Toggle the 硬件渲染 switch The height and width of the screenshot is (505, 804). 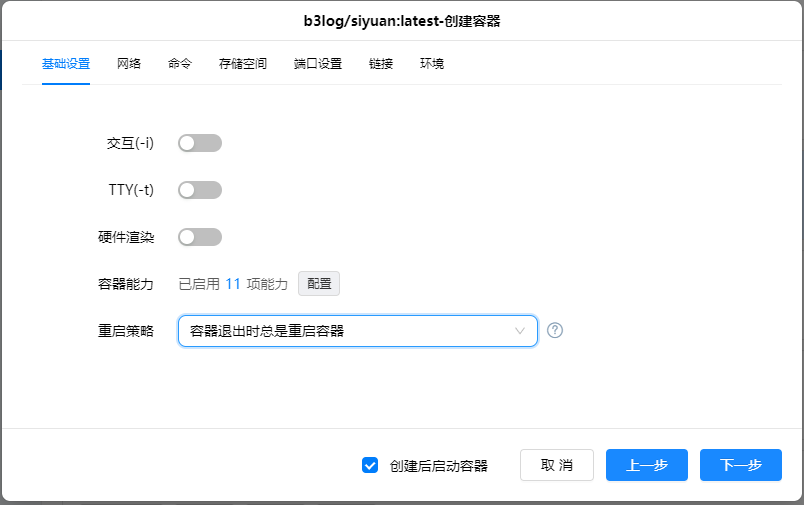[199, 237]
